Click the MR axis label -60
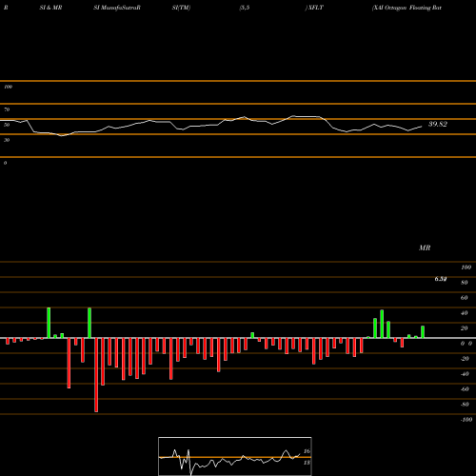This screenshot has width=476, height=476. click(465, 389)
